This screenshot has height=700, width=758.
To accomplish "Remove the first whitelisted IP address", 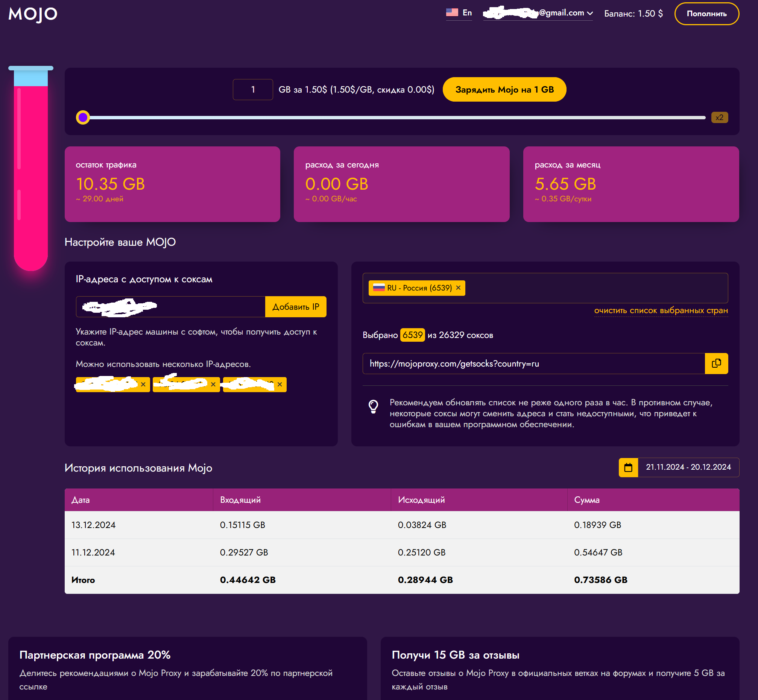I will (143, 385).
